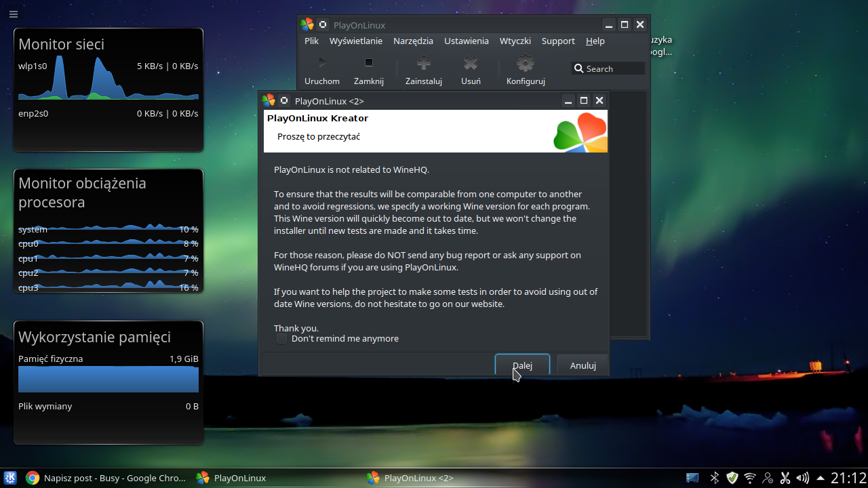This screenshot has width=868, height=488.
Task: Click the cpu3 load row
Action: tap(108, 287)
